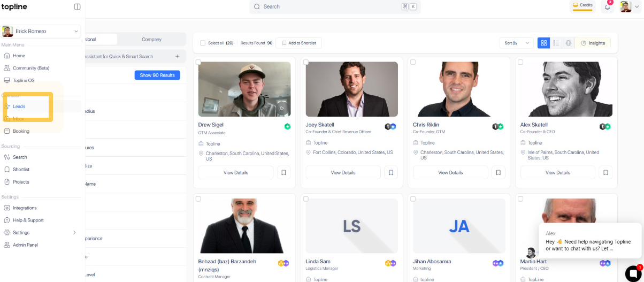Tick the Select all checkbox
This screenshot has height=282, width=644.
(202, 43)
